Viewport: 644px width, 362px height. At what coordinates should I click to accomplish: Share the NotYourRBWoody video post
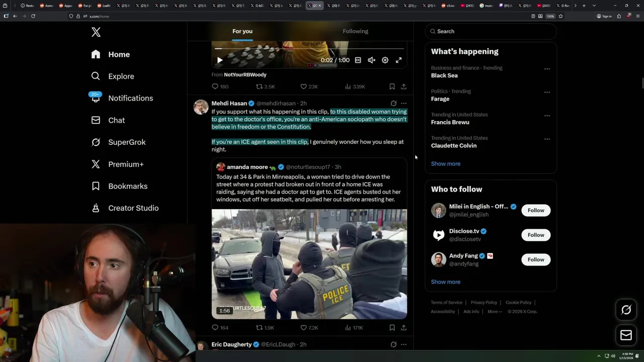pyautogui.click(x=404, y=86)
